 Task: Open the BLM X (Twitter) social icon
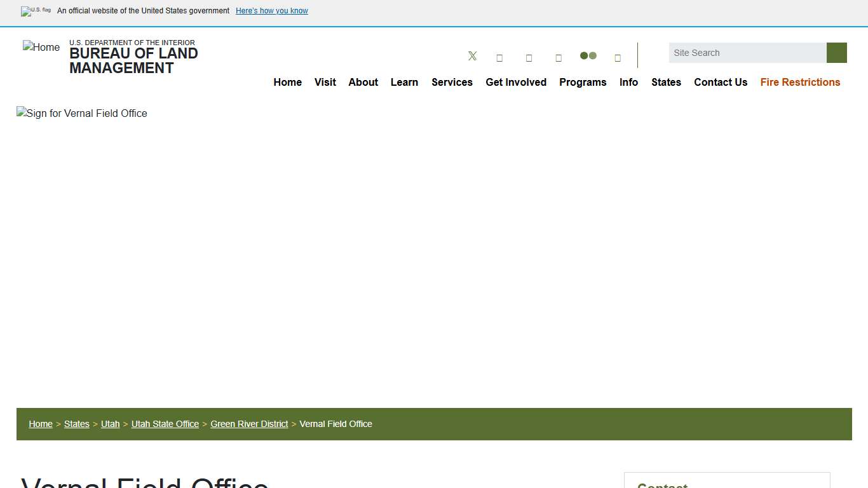point(472,56)
